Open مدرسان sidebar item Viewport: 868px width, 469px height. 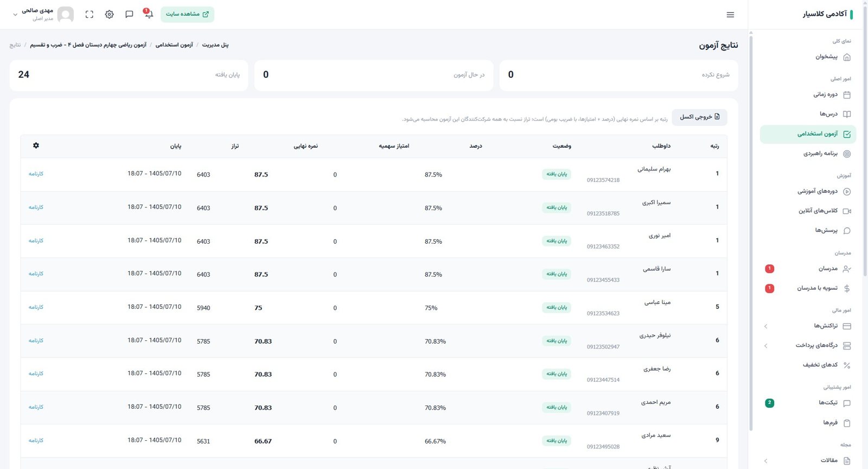click(x=808, y=269)
